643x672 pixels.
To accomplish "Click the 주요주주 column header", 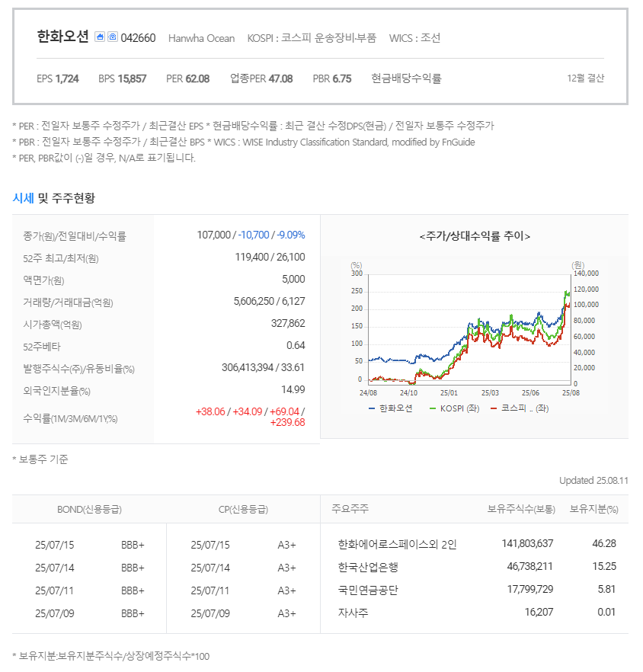I will point(350,509).
